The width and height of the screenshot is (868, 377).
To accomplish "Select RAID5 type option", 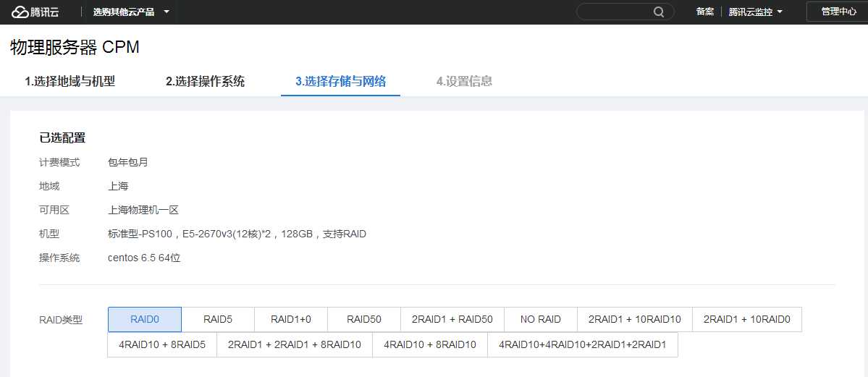I will [x=218, y=319].
